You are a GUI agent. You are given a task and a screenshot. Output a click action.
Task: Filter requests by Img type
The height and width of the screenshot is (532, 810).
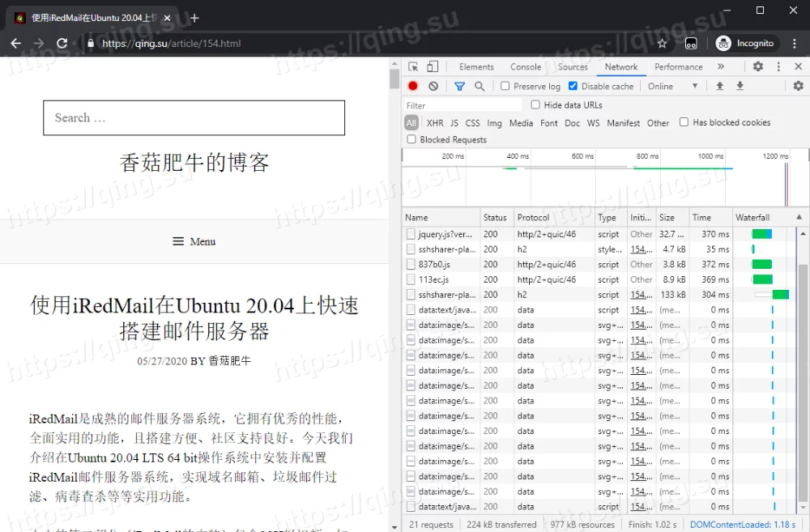pos(494,123)
